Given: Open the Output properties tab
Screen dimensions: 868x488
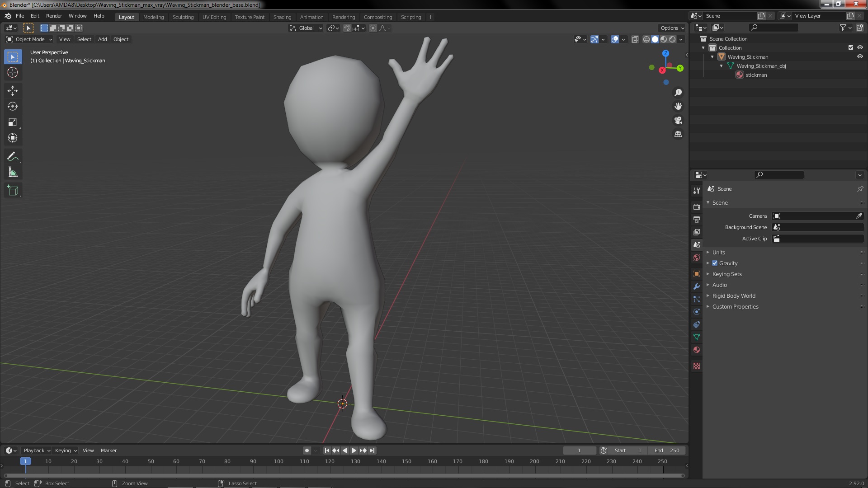Looking at the screenshot, I should click(x=697, y=219).
